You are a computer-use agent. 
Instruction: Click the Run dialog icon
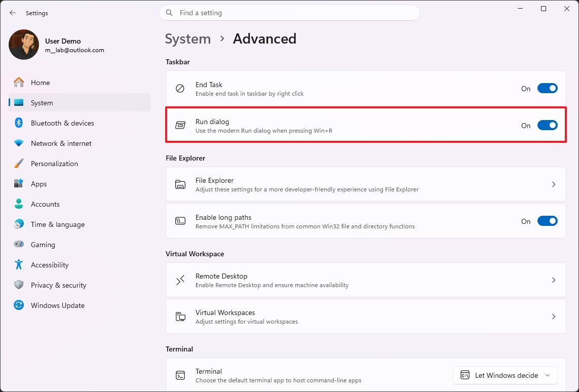click(x=180, y=125)
